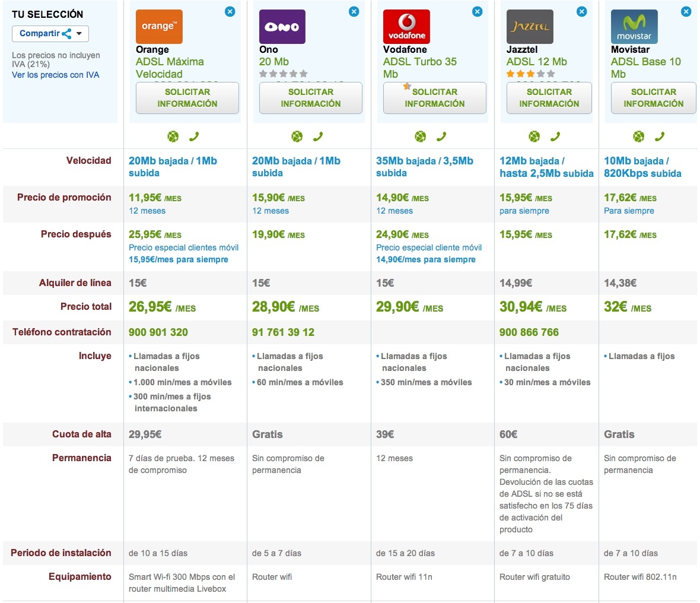The width and height of the screenshot is (700, 603).
Task: Click the internet globe icon under Movistar
Action: pyautogui.click(x=639, y=137)
